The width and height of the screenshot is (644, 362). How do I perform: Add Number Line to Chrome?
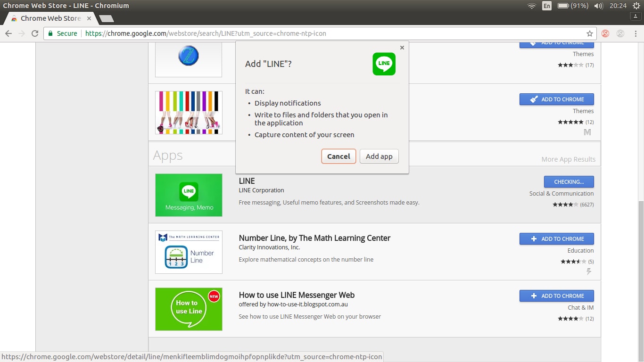tap(556, 239)
